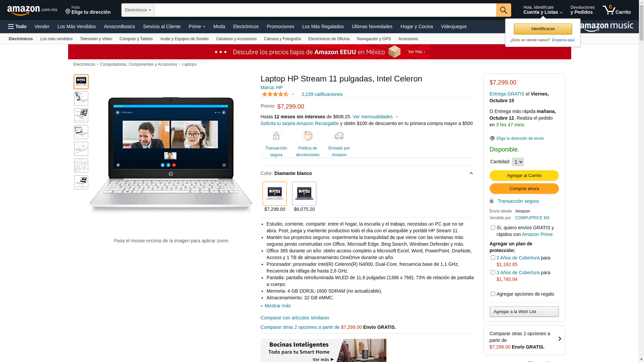Viewport: 644px width, 362px height.
Task: Select the $6,075.20 color variant swatch
Action: click(304, 194)
